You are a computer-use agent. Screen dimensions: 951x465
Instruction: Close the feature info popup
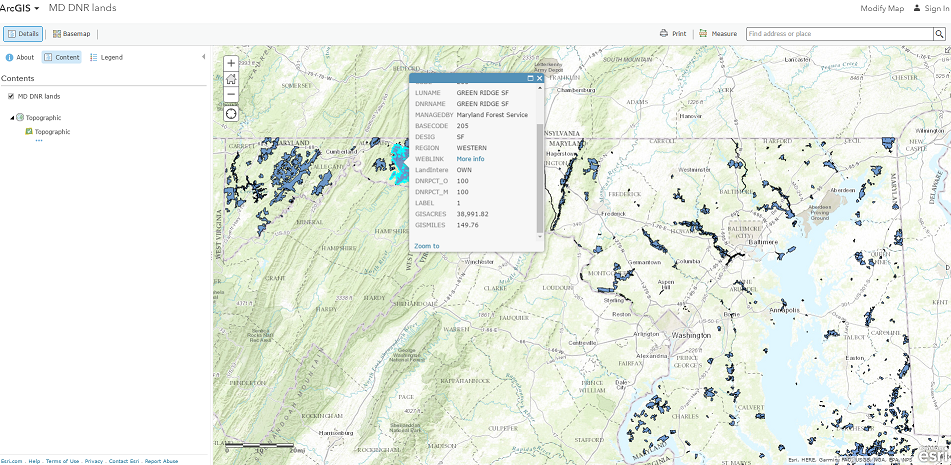click(x=539, y=78)
